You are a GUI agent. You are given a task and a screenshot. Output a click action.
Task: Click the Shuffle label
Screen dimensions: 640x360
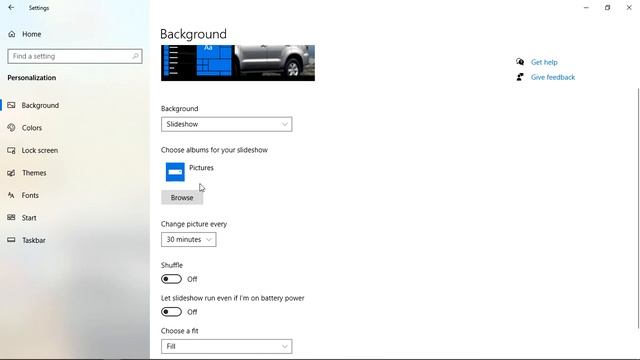172,265
